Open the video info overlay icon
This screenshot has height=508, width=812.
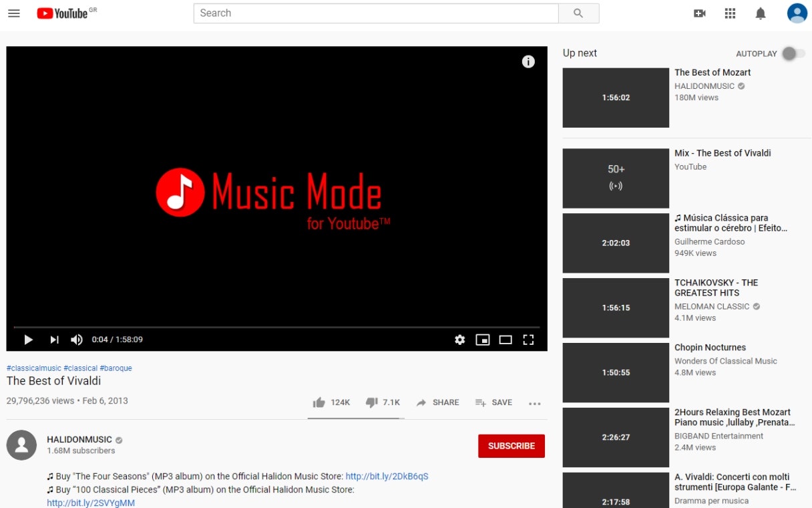point(528,61)
